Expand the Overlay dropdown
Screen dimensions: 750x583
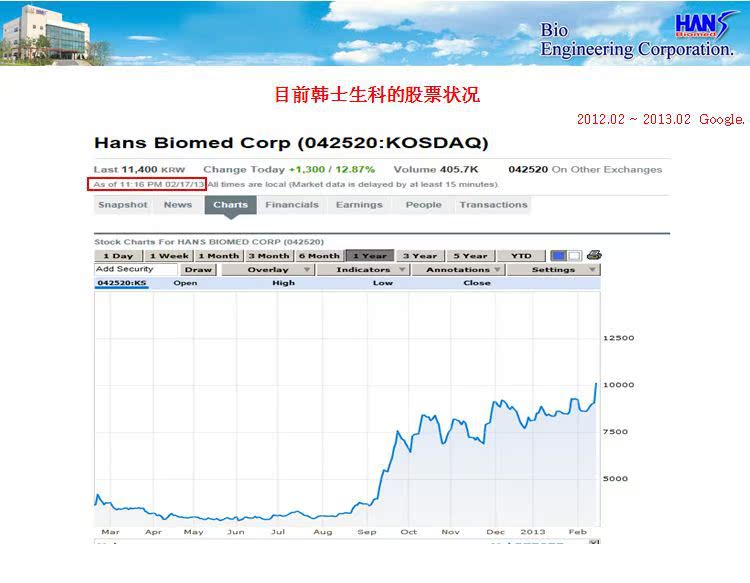click(268, 270)
